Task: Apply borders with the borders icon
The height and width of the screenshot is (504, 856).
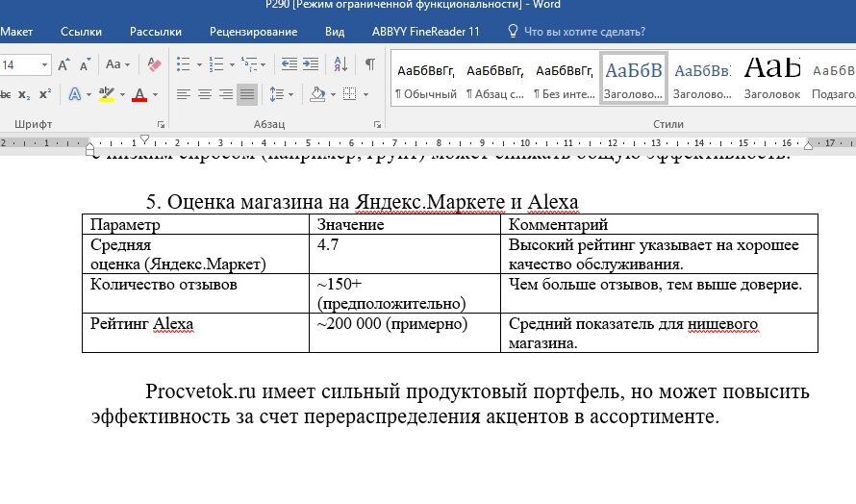Action: (349, 94)
